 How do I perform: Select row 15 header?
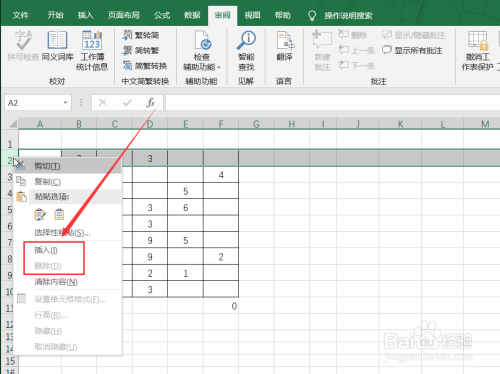10,361
